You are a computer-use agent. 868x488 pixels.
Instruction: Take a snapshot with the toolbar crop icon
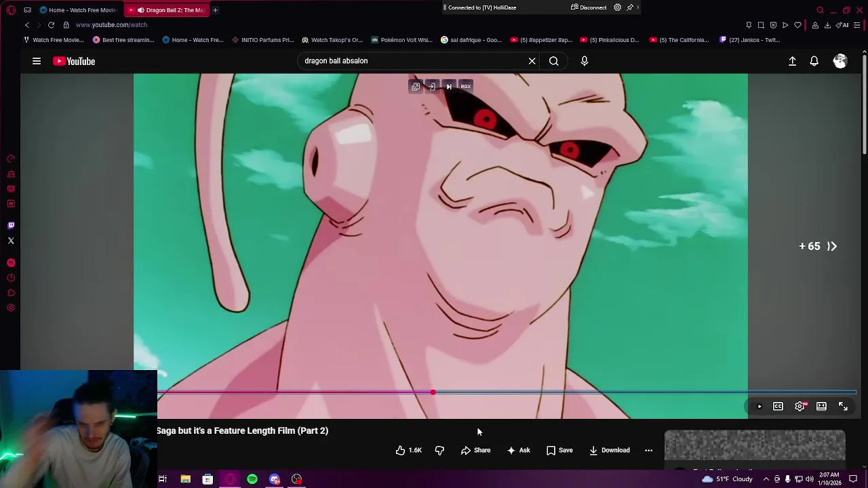[x=761, y=25]
